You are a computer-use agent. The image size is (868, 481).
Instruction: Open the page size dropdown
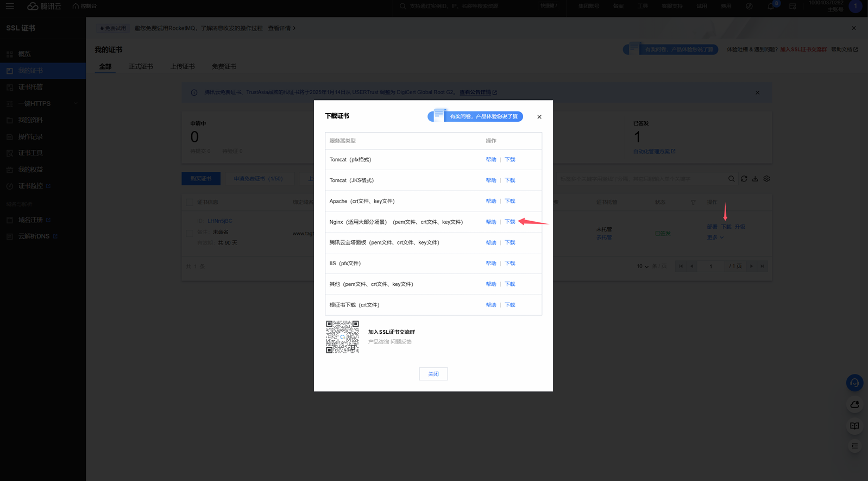[x=643, y=266]
